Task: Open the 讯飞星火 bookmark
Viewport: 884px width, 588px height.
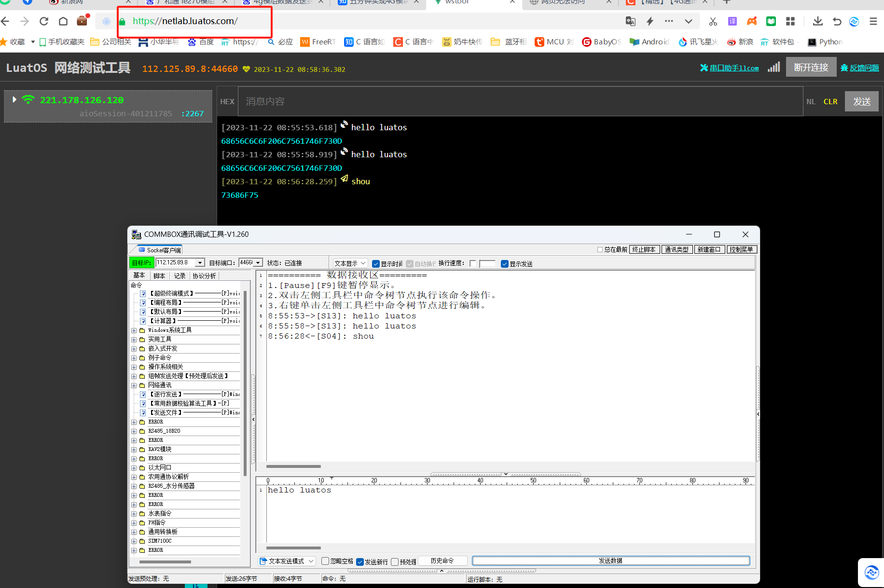Action: tap(698, 42)
